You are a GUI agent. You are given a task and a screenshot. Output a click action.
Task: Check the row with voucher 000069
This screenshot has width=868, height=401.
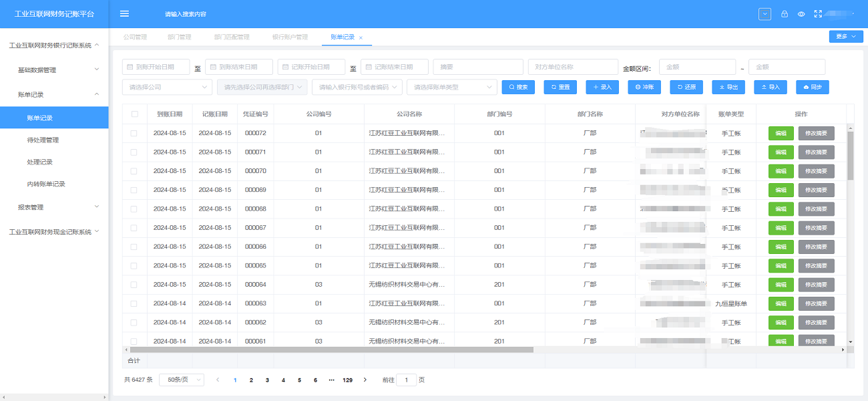134,190
